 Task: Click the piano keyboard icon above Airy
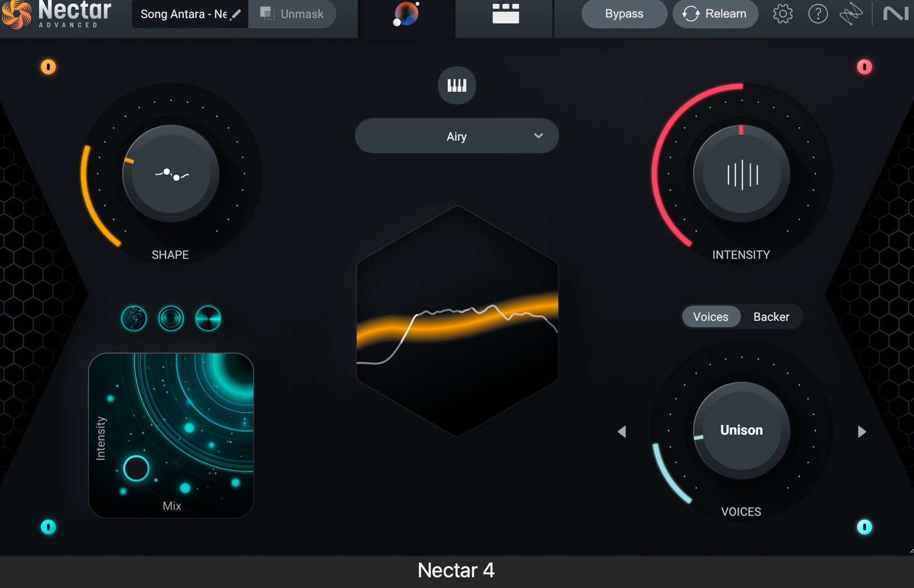point(457,86)
